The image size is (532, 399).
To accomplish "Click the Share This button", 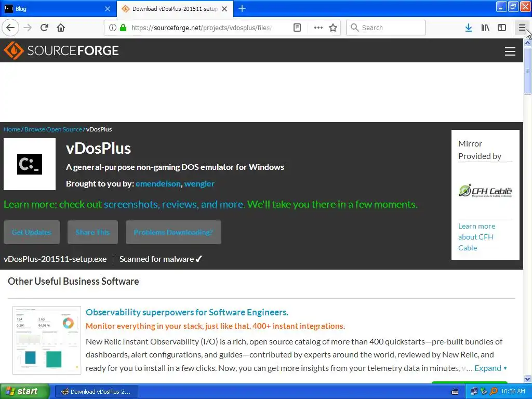I will click(x=92, y=232).
